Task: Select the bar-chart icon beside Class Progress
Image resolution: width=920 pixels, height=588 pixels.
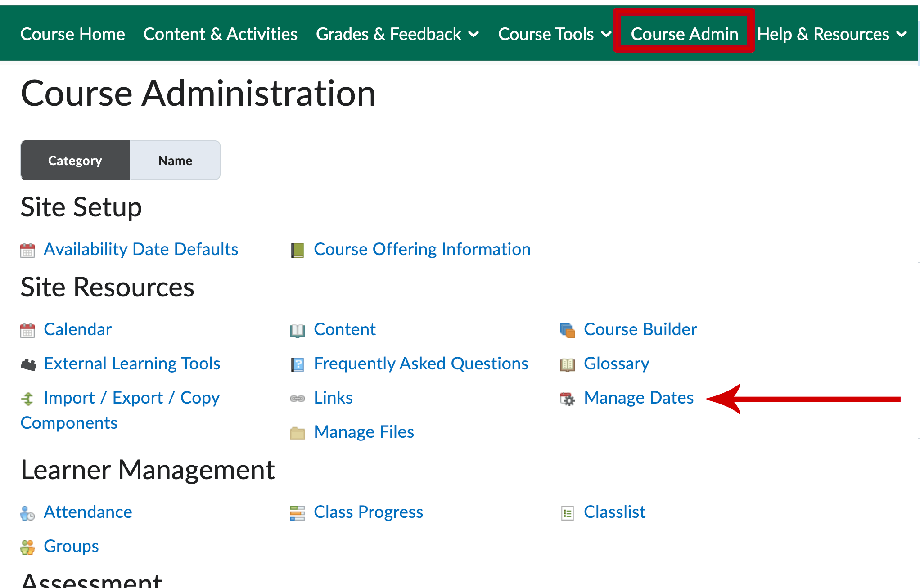Action: 298,513
